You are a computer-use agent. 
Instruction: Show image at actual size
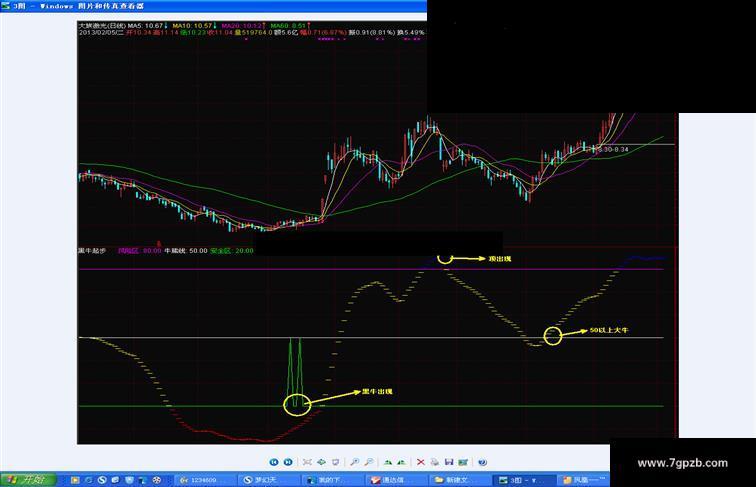click(x=322, y=462)
